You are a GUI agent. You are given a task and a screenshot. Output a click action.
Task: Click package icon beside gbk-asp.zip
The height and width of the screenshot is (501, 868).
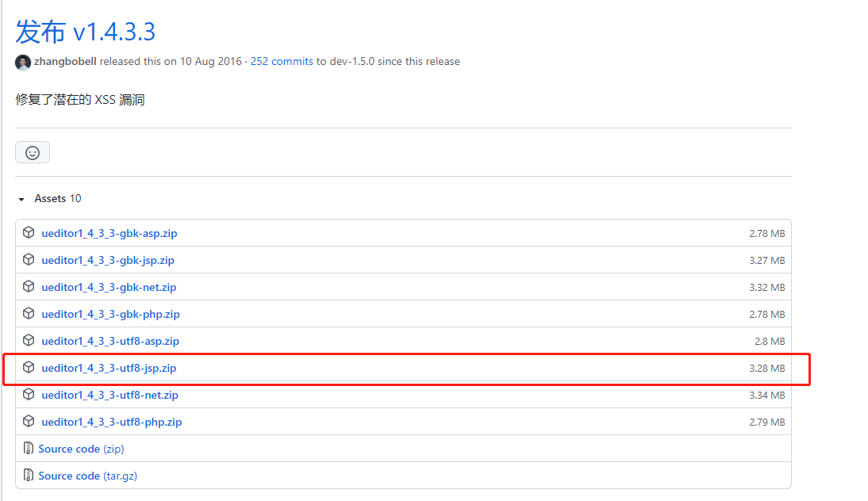click(x=29, y=232)
